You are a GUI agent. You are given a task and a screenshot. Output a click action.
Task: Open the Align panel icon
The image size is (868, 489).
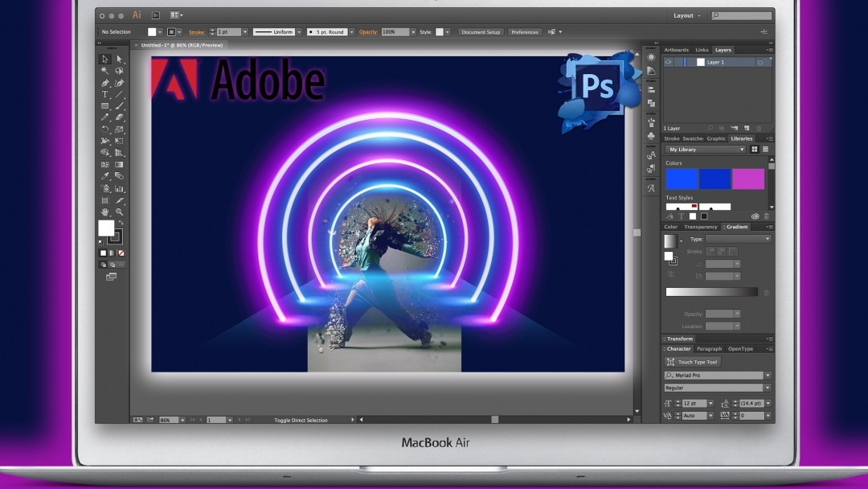pos(651,90)
